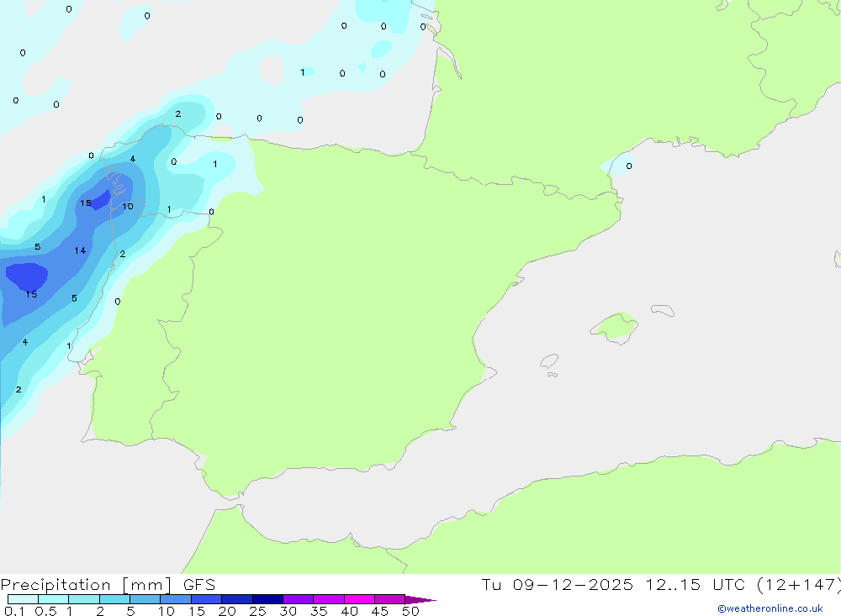
Task: Select the 30–35 mm purple legend box
Action: 298,599
